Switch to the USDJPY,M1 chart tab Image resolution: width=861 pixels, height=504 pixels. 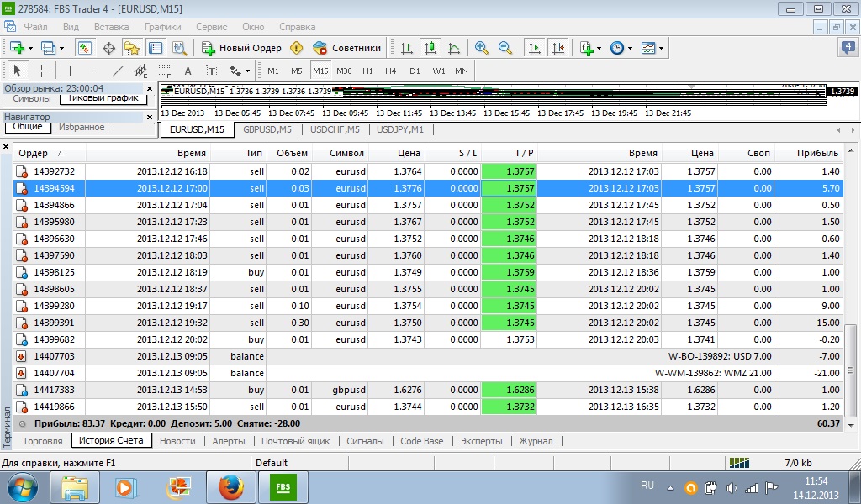400,129
